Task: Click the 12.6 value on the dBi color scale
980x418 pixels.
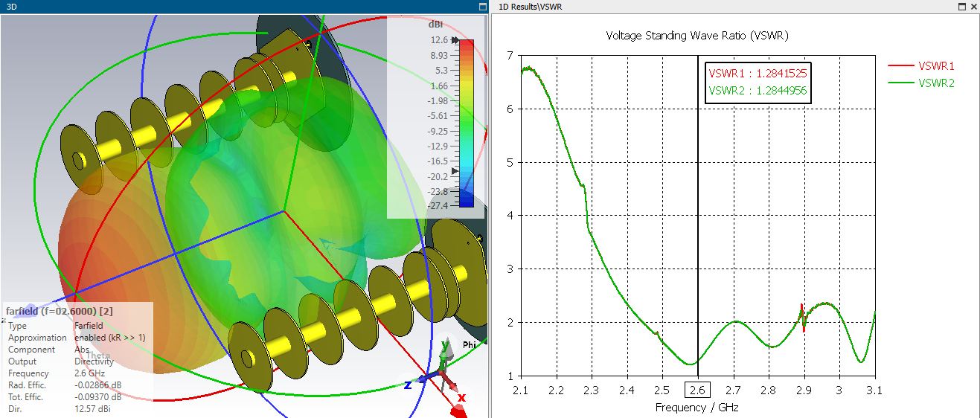Action: (x=438, y=40)
